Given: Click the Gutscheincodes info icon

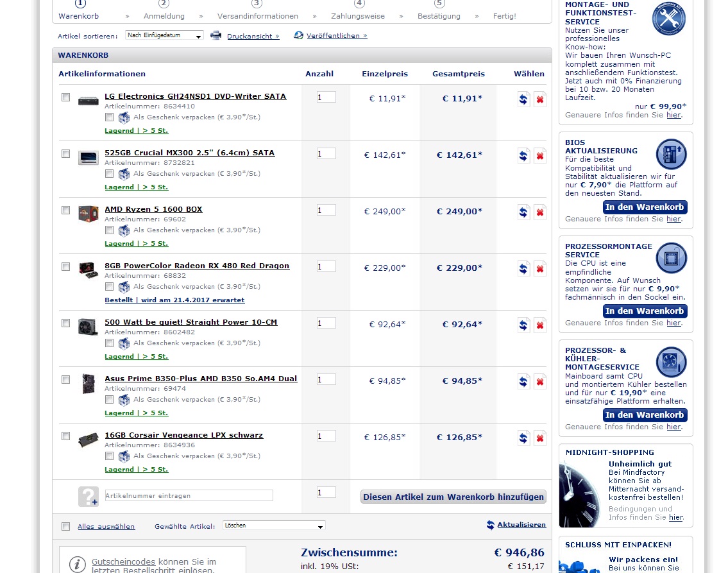Looking at the screenshot, I should pyautogui.click(x=77, y=565).
